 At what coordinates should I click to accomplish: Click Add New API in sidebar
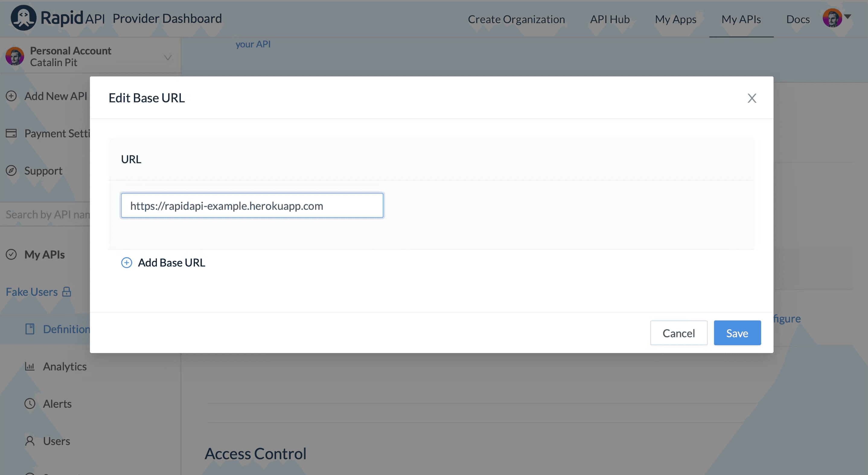coord(56,96)
